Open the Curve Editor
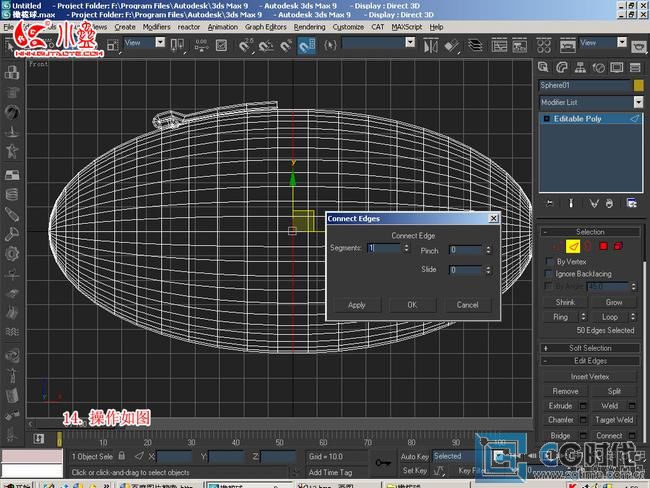Screen dimensions: 650x488 499,45
